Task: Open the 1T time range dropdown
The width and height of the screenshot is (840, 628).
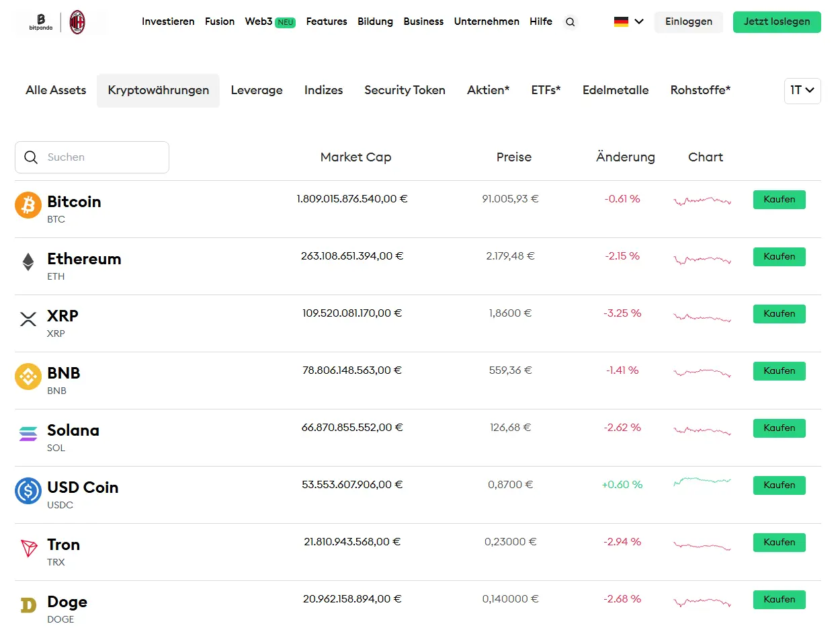Action: (802, 91)
